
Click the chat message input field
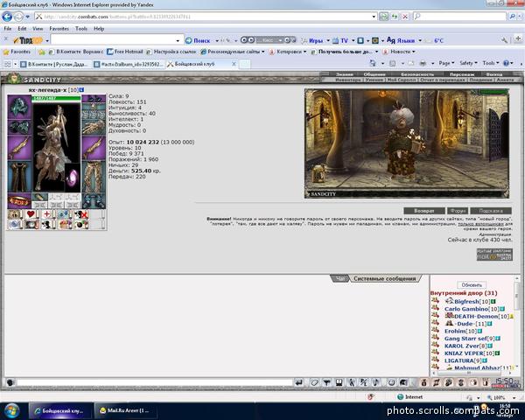tap(155, 382)
